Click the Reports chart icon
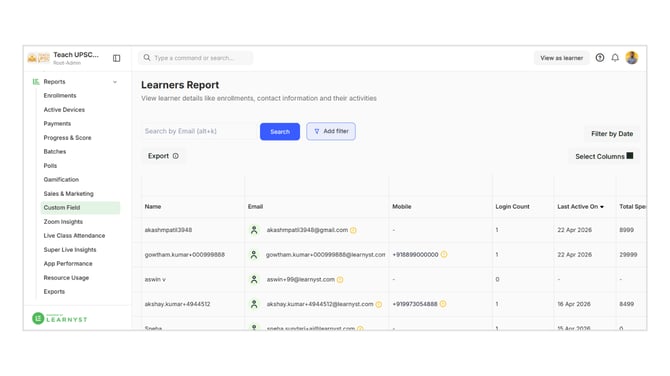This screenshot has height=376, width=670. 36,82
